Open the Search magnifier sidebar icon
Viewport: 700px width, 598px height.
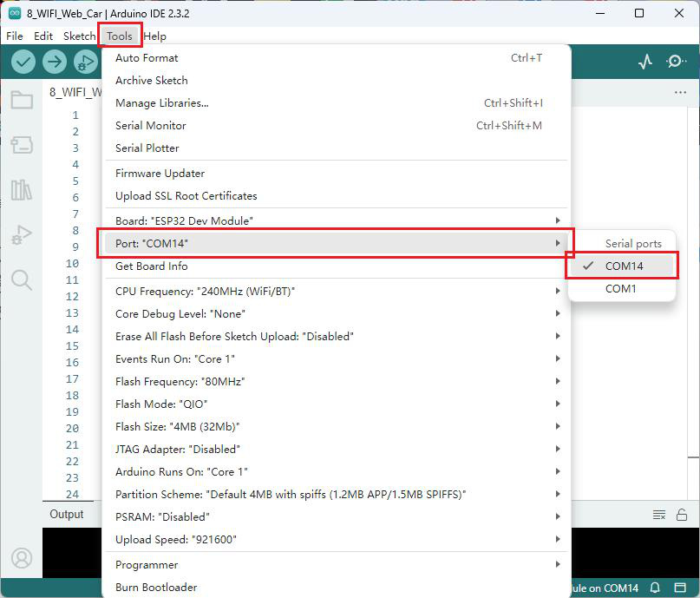point(22,280)
